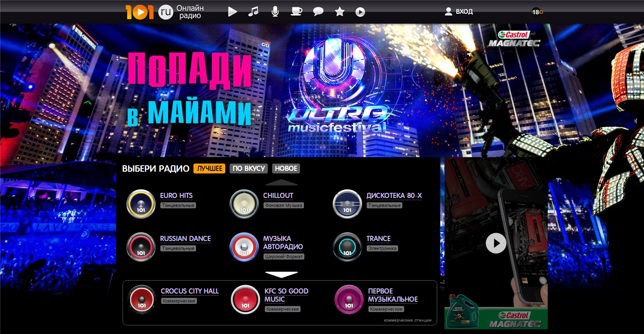Open the EURO HITS station link

pyautogui.click(x=176, y=195)
